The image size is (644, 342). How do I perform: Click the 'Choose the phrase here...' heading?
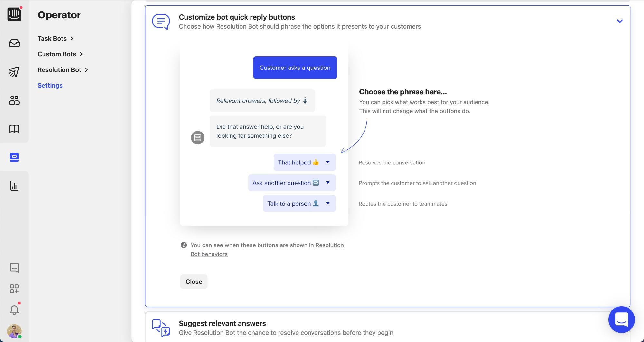(x=403, y=92)
